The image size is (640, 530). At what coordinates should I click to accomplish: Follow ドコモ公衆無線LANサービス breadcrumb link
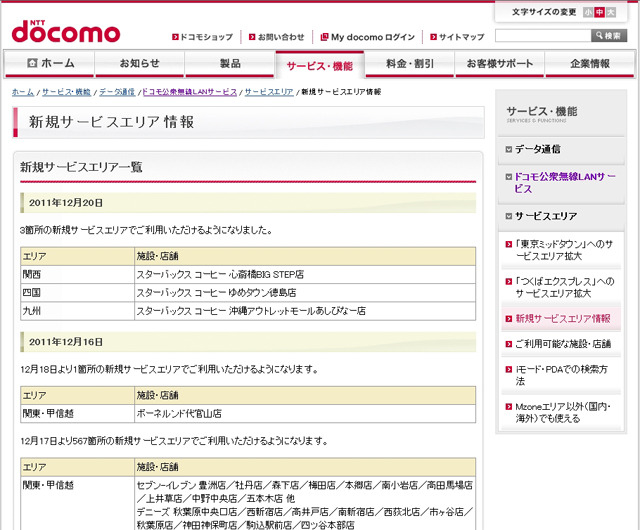coord(189,92)
